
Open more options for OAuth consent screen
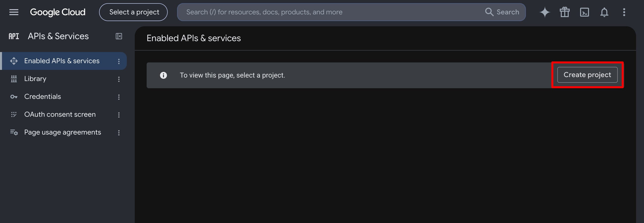click(119, 115)
